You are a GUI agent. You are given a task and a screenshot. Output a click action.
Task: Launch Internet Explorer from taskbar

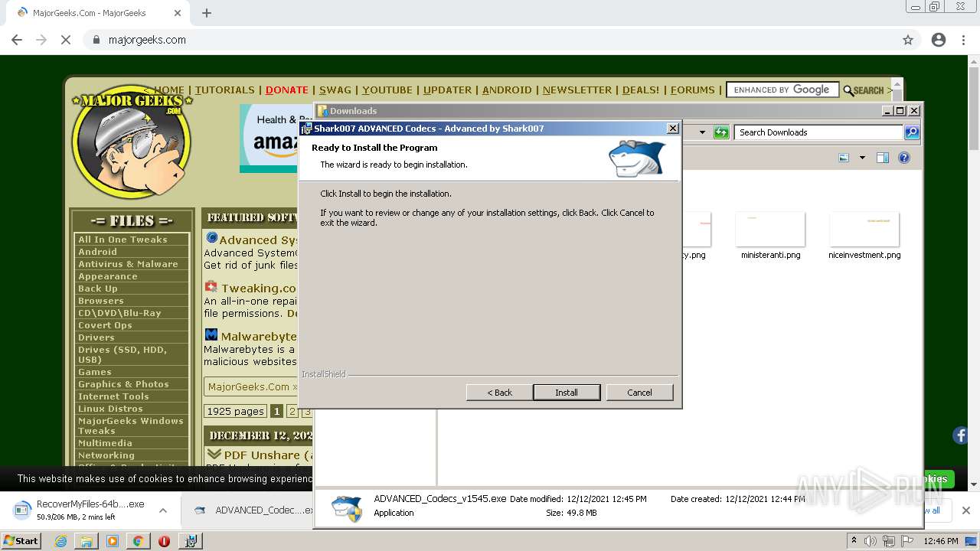click(60, 541)
